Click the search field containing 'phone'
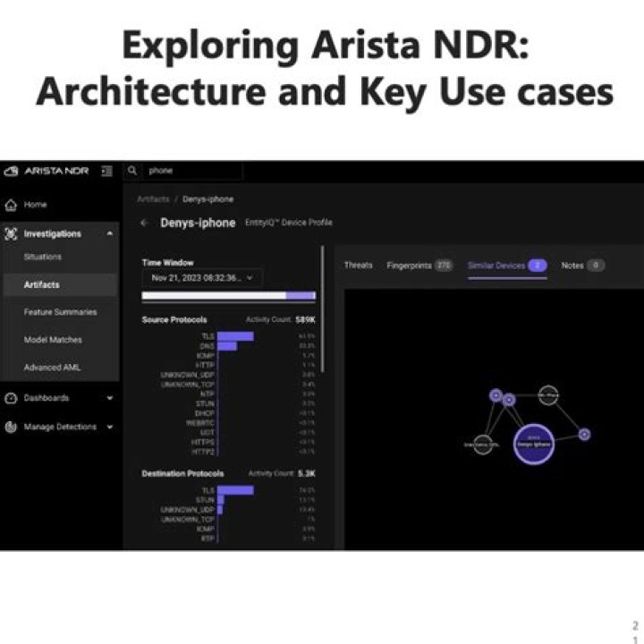 click(x=182, y=171)
